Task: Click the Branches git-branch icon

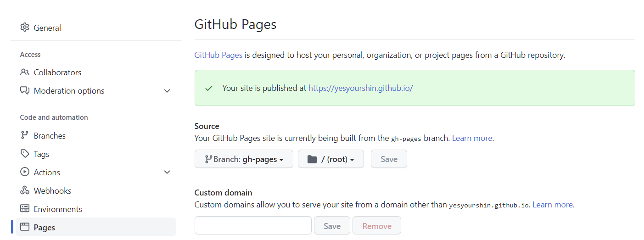Action: [25, 135]
